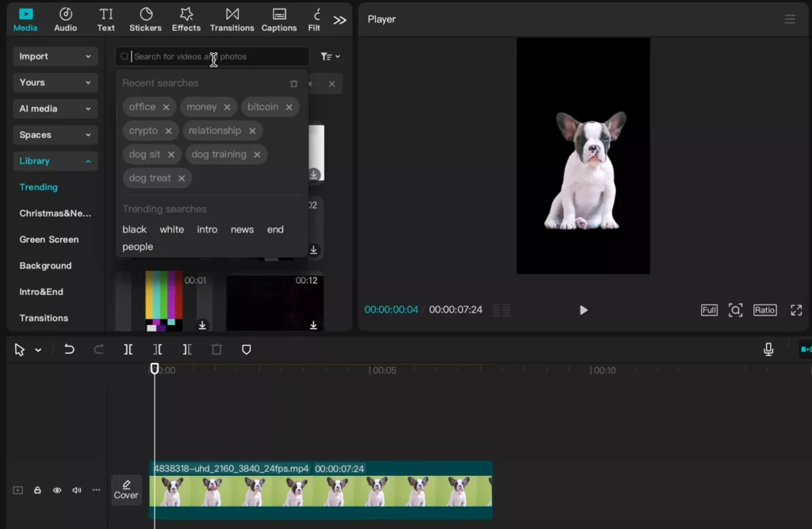Remove the 'dog sit' recent search

(x=171, y=155)
